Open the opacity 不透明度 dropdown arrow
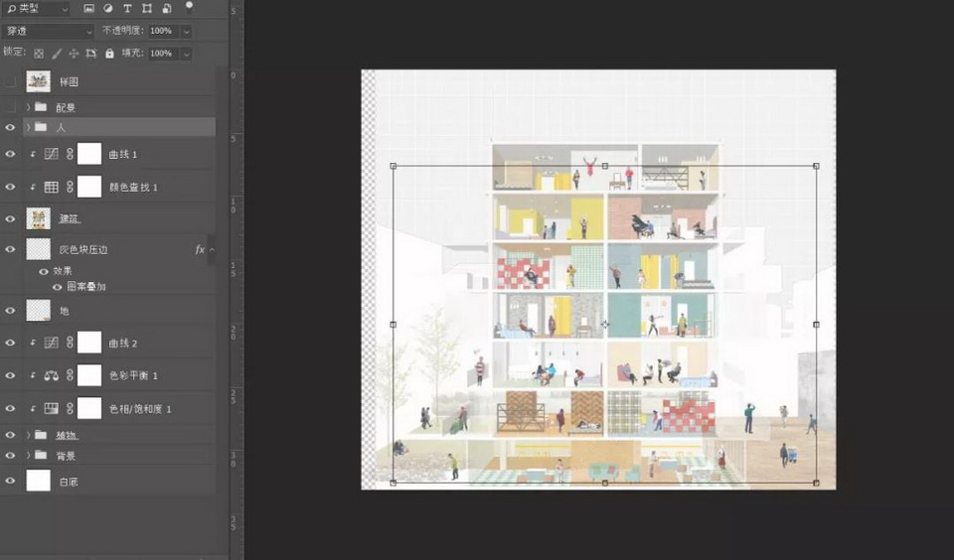 pos(186,31)
